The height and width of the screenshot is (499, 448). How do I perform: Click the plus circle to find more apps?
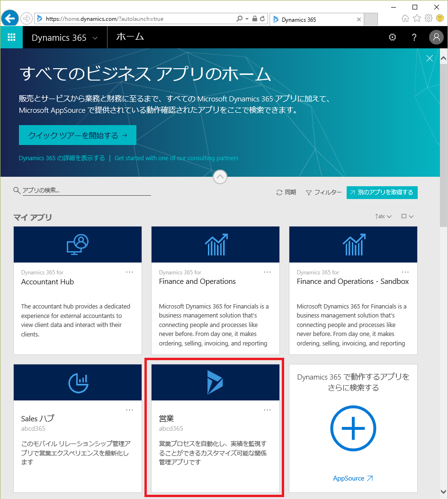pos(353,428)
